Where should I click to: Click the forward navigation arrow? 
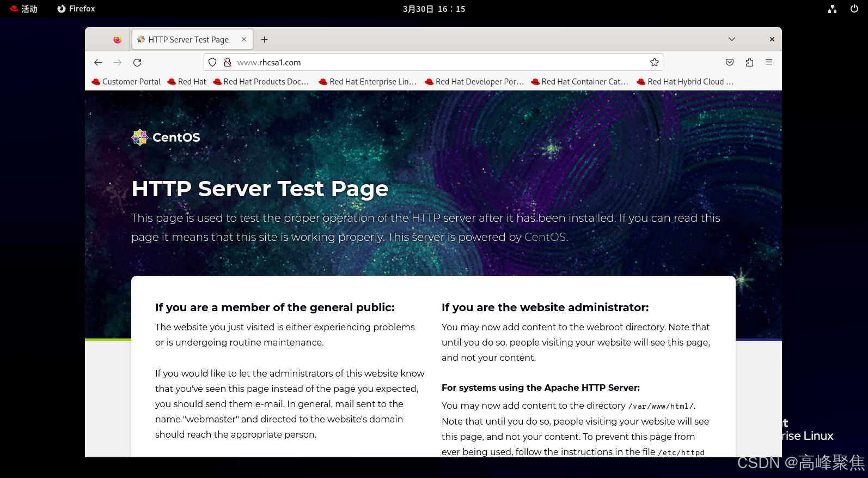pos(118,63)
